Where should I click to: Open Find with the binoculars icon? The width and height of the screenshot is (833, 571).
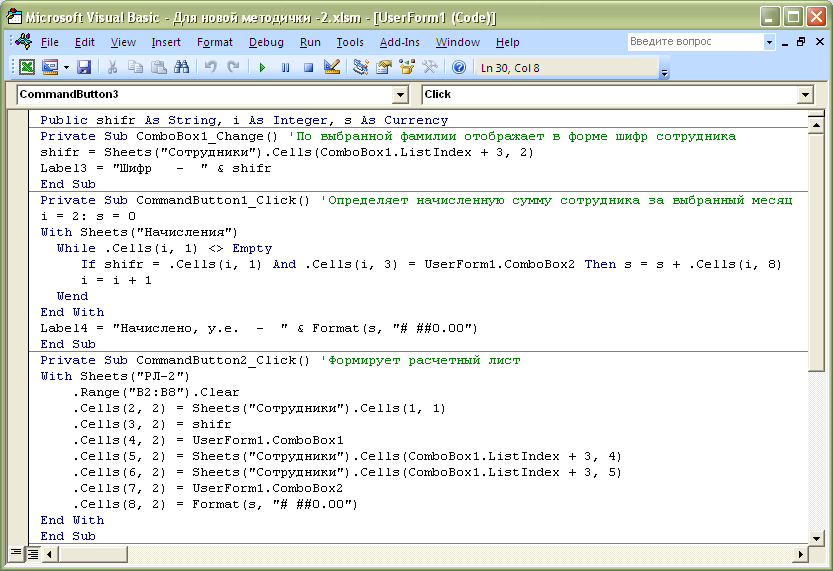pos(182,67)
